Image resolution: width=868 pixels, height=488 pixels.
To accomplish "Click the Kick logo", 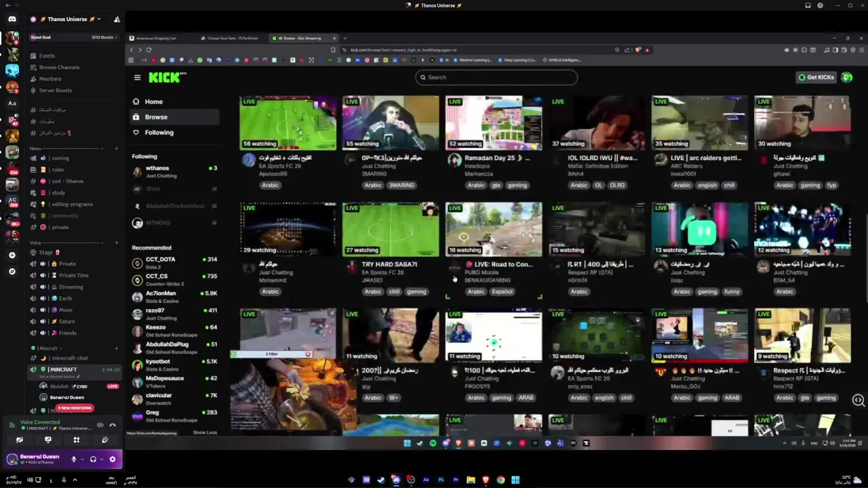I will click(167, 77).
